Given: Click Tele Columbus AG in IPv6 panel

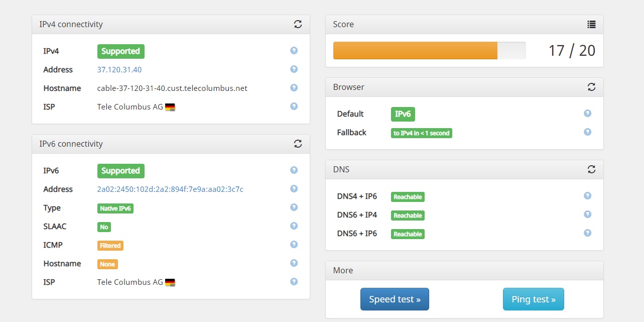Looking at the screenshot, I should [x=130, y=282].
